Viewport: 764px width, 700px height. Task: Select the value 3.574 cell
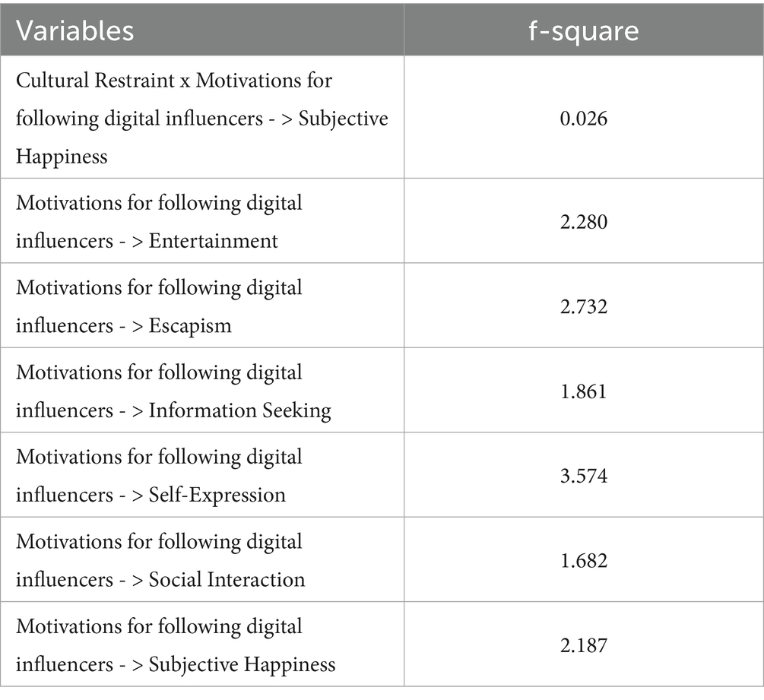[583, 477]
